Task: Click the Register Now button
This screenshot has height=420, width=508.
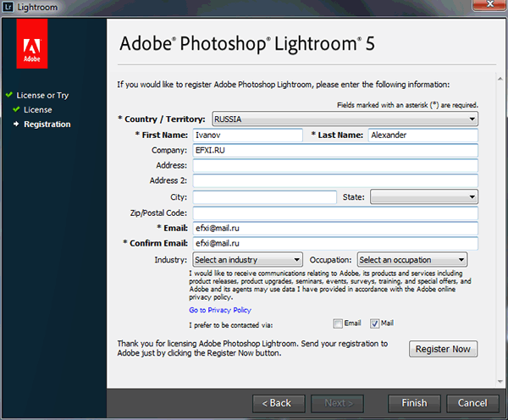Action: 443,349
